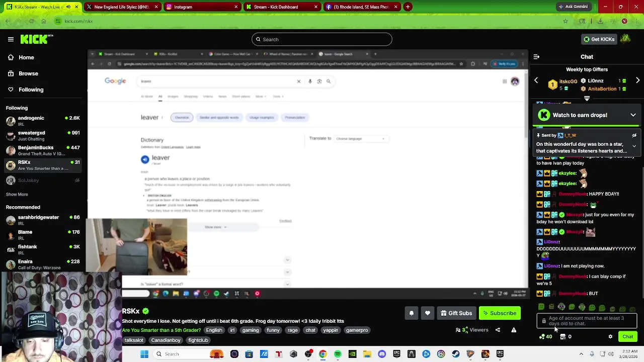Follow RSKx with the heart button
Screen dimensions: 644x362
point(428,313)
